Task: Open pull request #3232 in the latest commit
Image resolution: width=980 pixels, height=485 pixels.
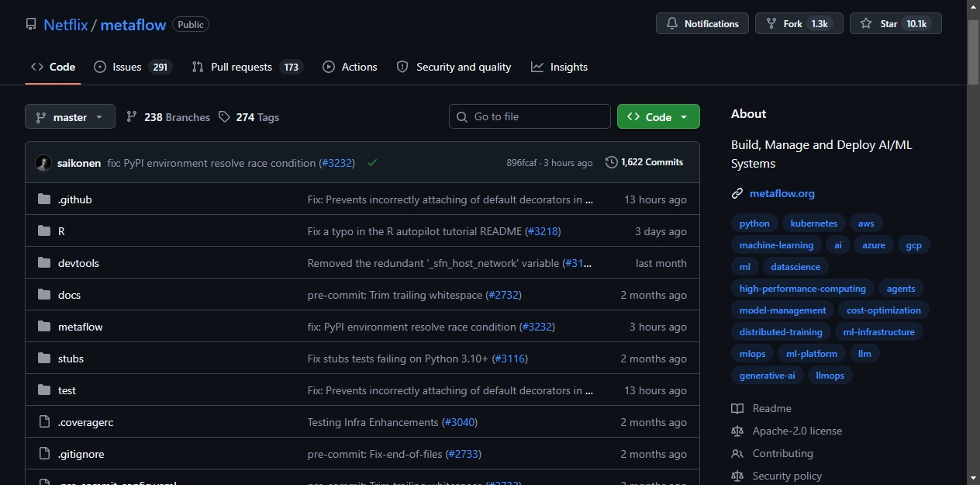Action: [338, 163]
